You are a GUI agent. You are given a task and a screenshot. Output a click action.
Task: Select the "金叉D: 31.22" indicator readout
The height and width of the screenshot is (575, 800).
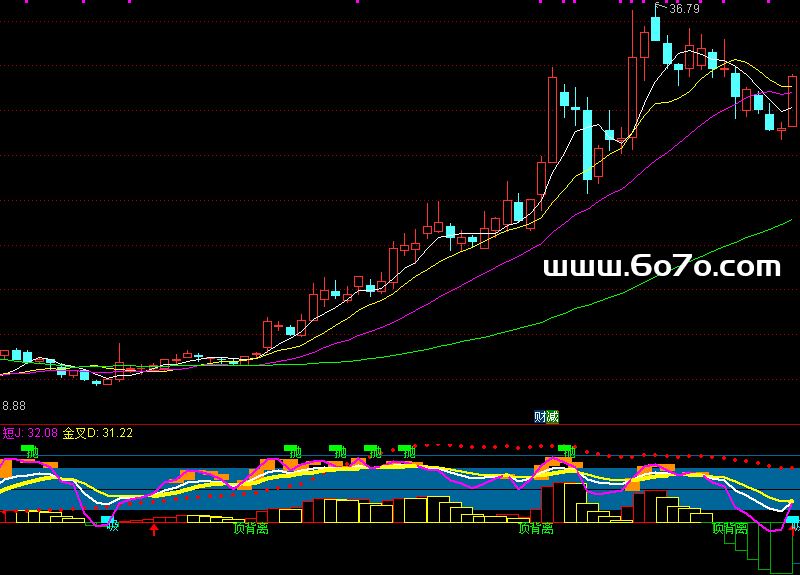point(98,433)
